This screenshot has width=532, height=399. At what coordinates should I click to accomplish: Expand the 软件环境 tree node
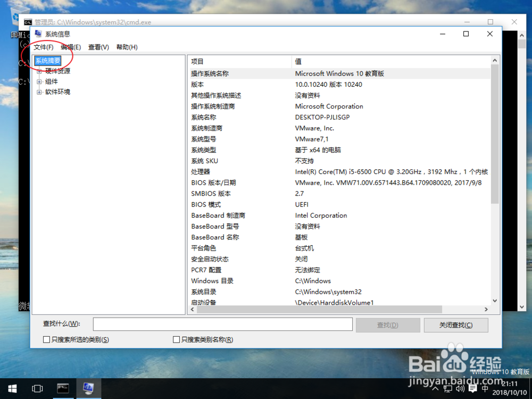pyautogui.click(x=39, y=92)
